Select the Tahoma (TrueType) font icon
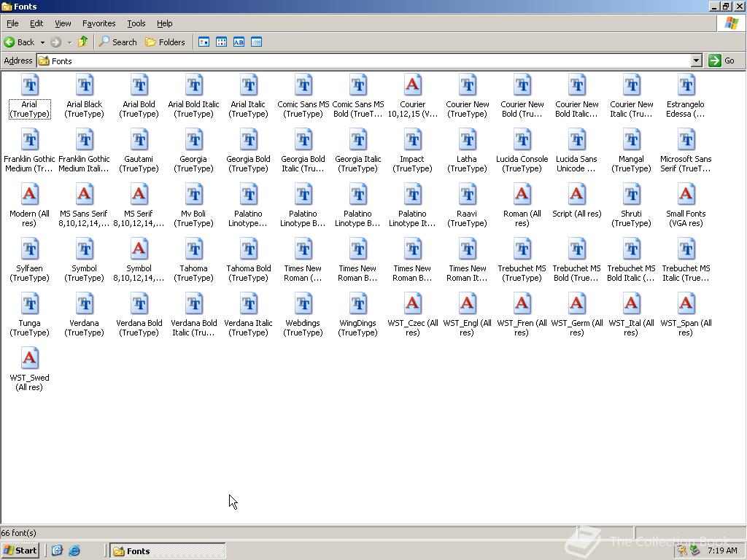The height and width of the screenshot is (560, 747). pyautogui.click(x=194, y=249)
